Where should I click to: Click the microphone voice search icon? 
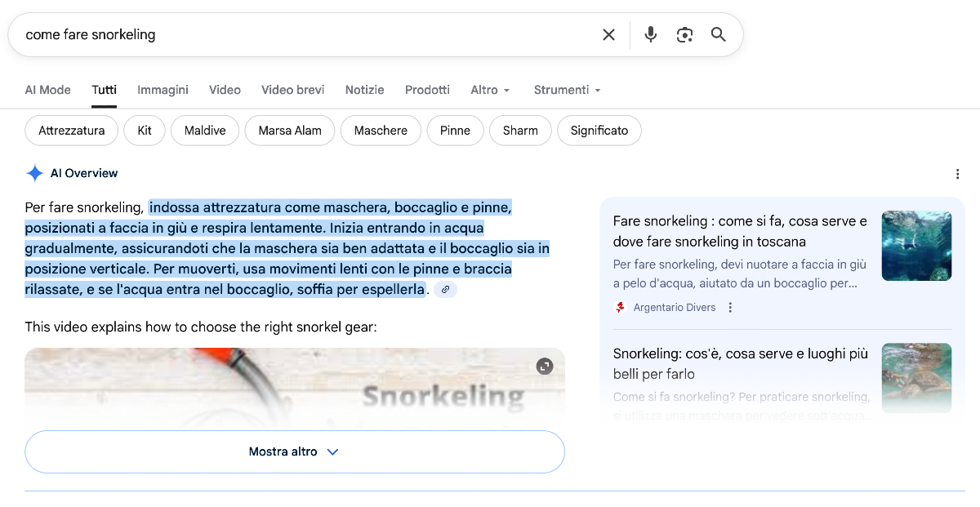pos(650,34)
